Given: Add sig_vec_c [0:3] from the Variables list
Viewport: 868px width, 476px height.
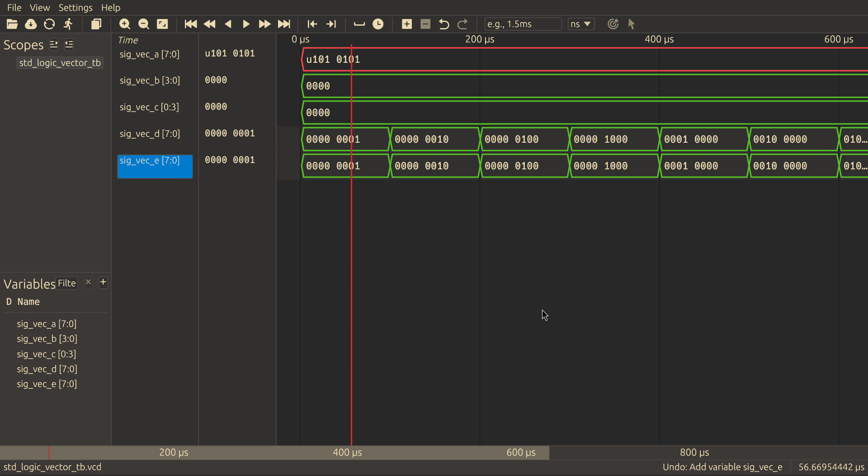Looking at the screenshot, I should [47, 354].
